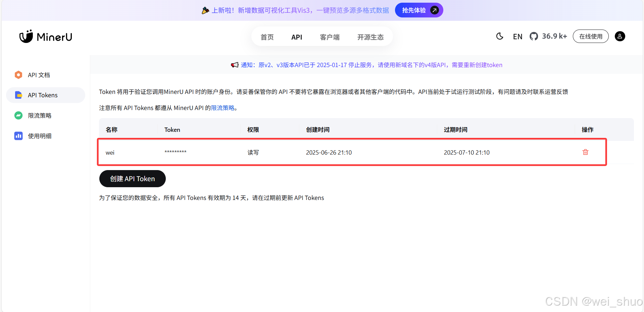Click the 操作 column header
This screenshot has height=312, width=644.
pyautogui.click(x=588, y=130)
